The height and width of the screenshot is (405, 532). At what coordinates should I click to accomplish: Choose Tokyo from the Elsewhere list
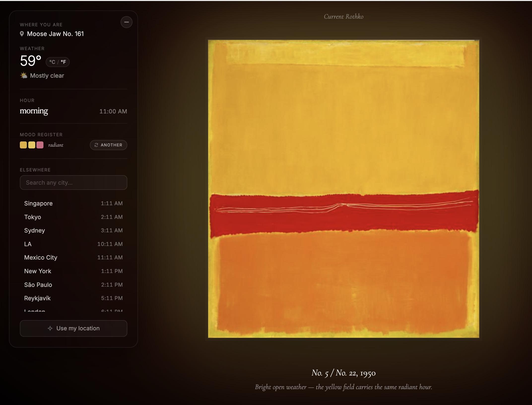73,217
